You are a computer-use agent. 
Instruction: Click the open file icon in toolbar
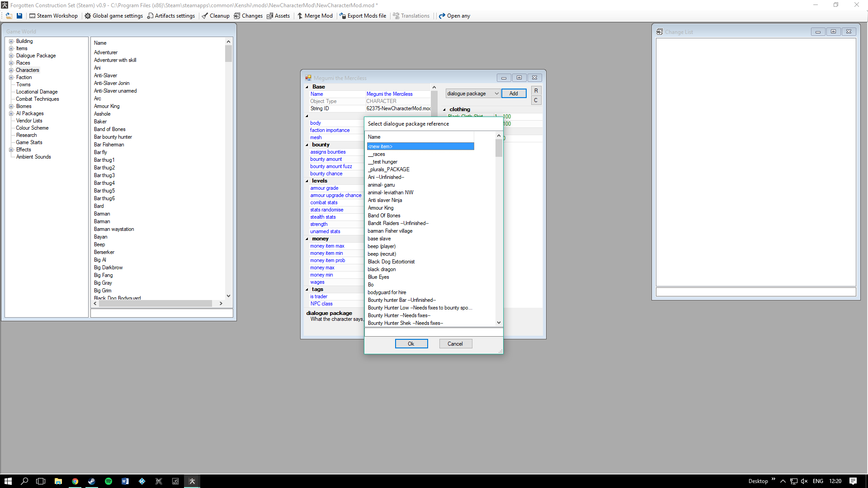coord(9,16)
